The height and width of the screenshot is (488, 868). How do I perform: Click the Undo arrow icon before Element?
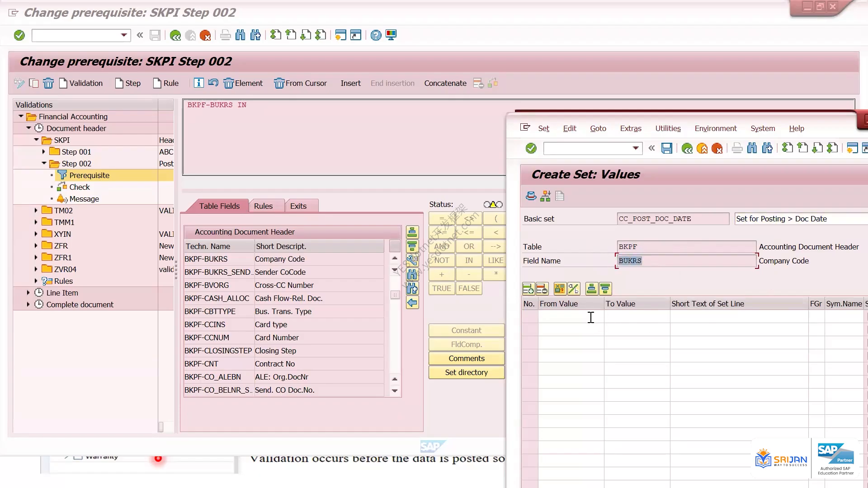click(x=213, y=83)
